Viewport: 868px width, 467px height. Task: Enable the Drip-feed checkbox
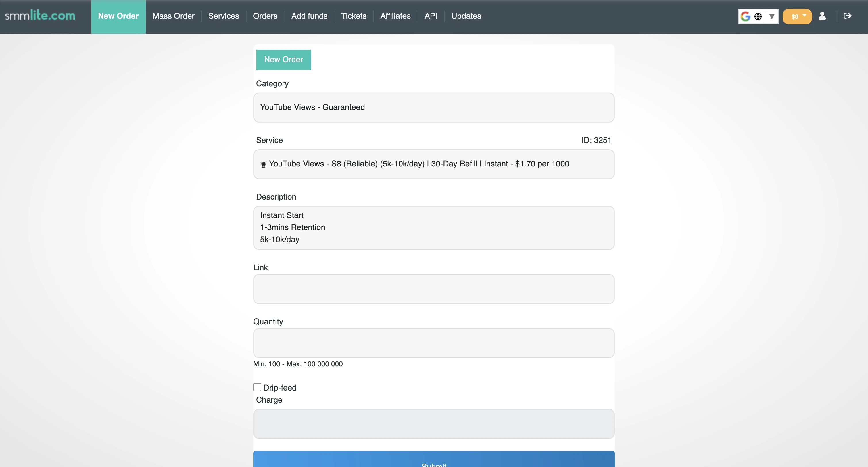pos(257,387)
